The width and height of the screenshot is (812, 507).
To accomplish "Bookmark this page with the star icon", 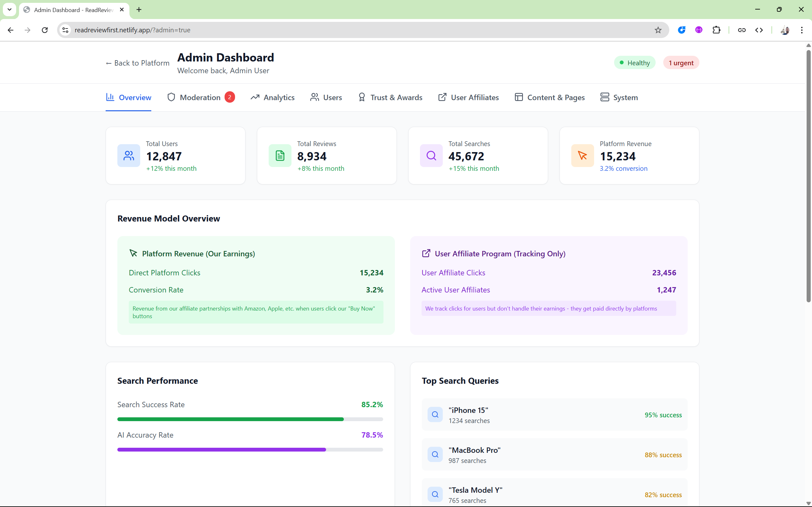I will [x=658, y=30].
